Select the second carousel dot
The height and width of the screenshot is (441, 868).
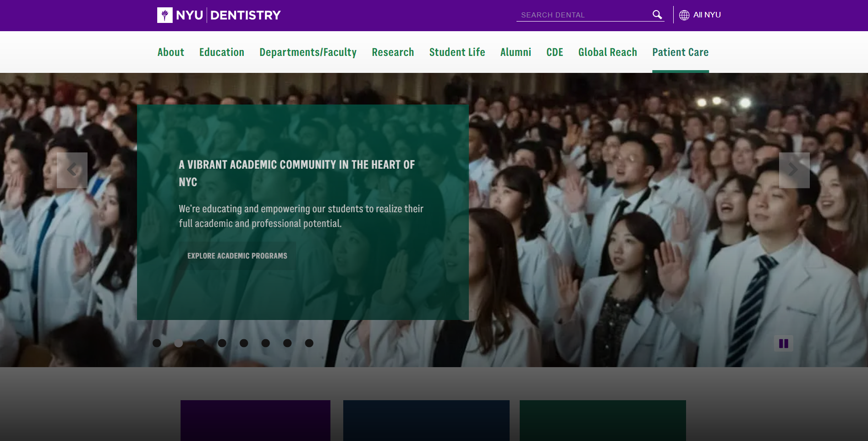pos(179,343)
